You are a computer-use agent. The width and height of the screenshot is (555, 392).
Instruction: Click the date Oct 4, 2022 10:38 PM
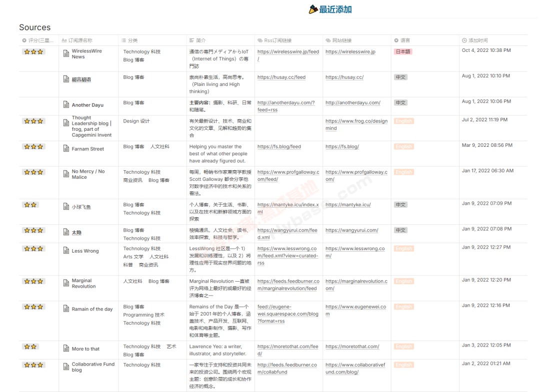click(x=486, y=50)
